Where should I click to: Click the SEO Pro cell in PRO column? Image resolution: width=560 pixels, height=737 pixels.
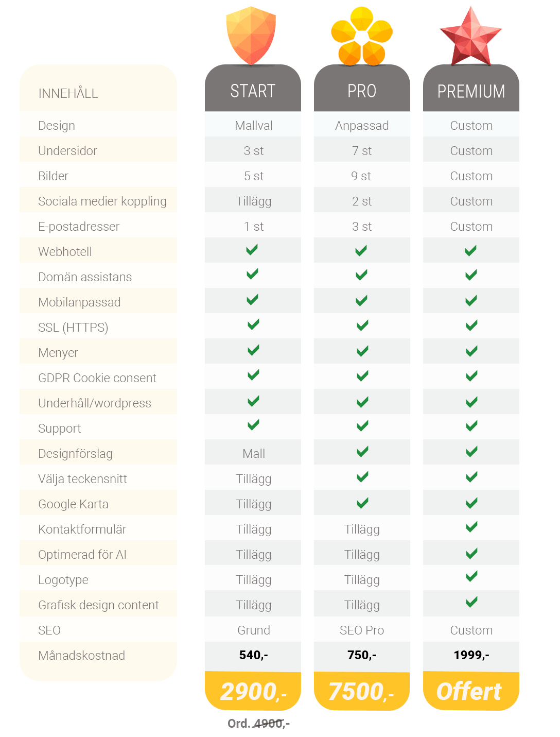point(362,630)
